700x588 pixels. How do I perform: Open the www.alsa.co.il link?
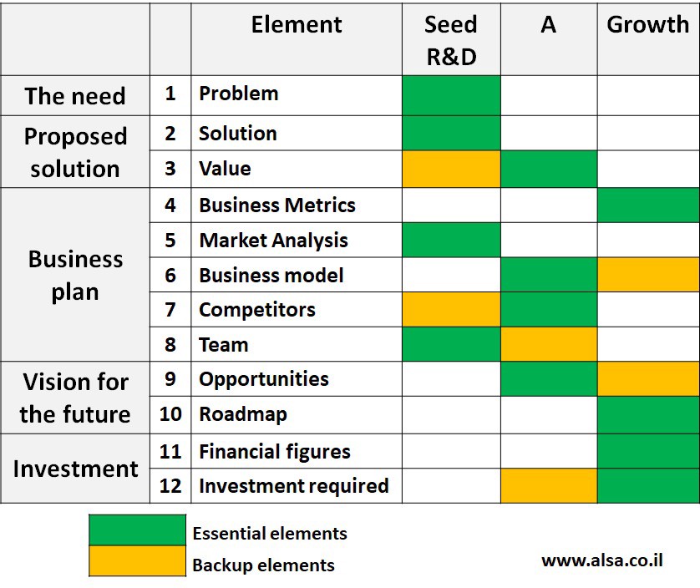tap(602, 560)
